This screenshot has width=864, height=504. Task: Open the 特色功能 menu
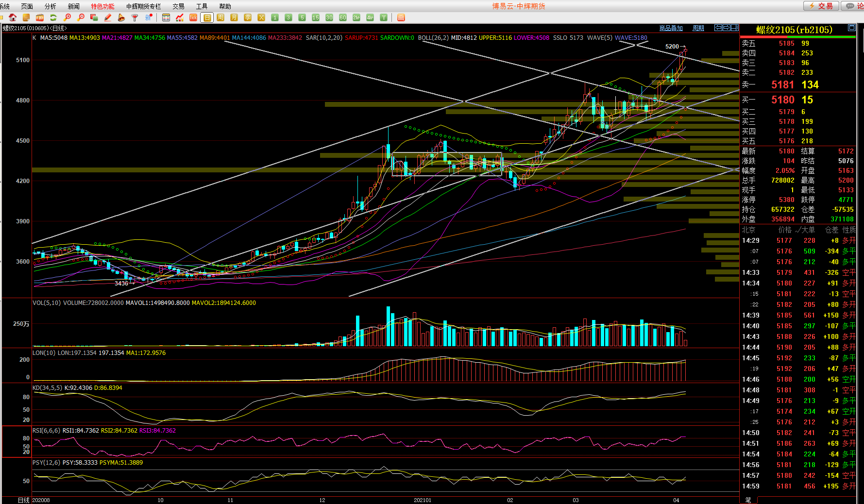(x=102, y=6)
